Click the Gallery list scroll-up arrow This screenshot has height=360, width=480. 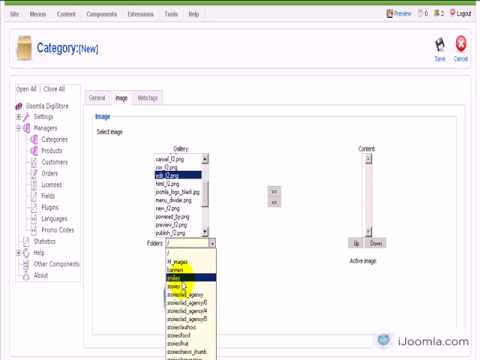(205, 159)
